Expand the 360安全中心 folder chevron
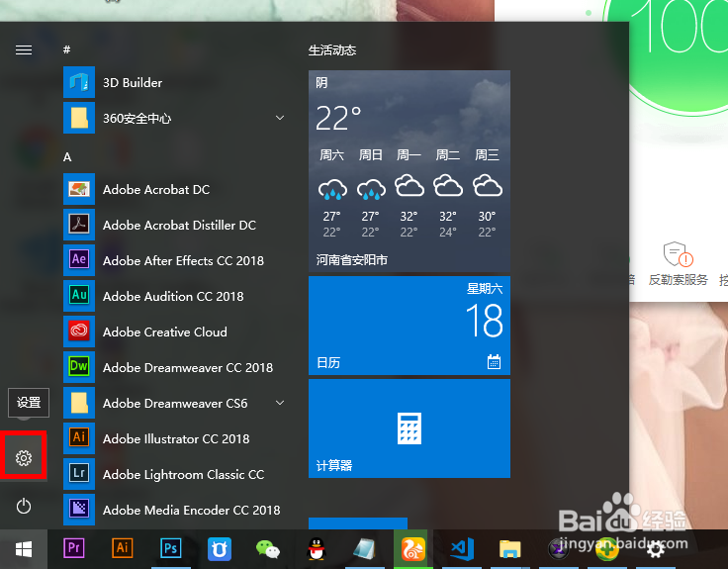This screenshot has height=569, width=728. [x=280, y=118]
